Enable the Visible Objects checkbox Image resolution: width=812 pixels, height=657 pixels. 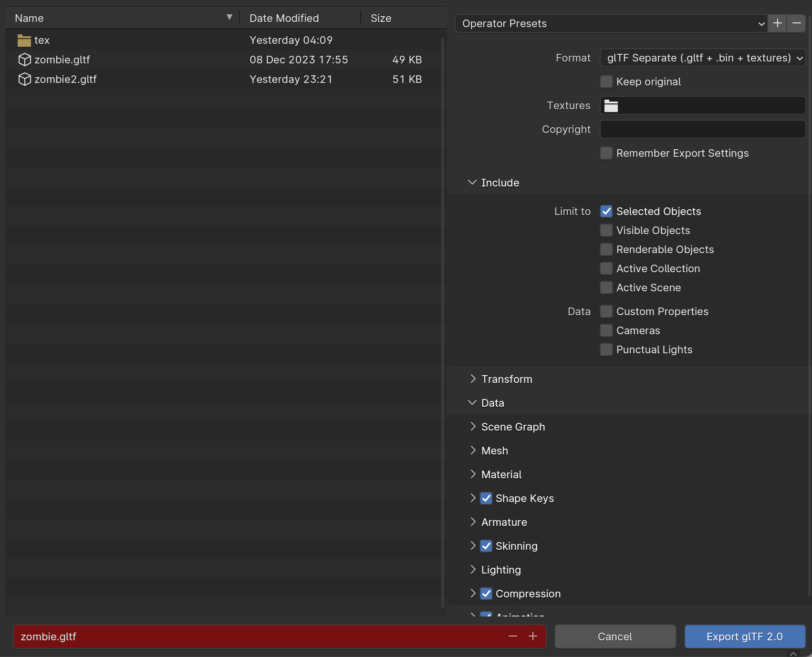[x=606, y=230]
